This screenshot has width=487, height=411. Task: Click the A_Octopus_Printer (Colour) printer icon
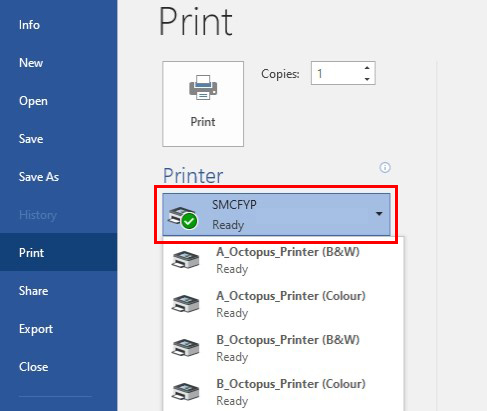coord(185,303)
